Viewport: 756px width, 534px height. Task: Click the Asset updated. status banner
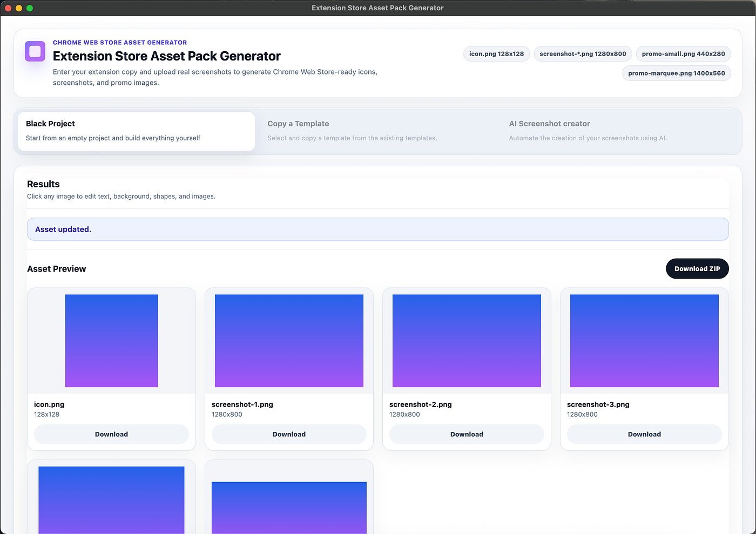click(378, 229)
